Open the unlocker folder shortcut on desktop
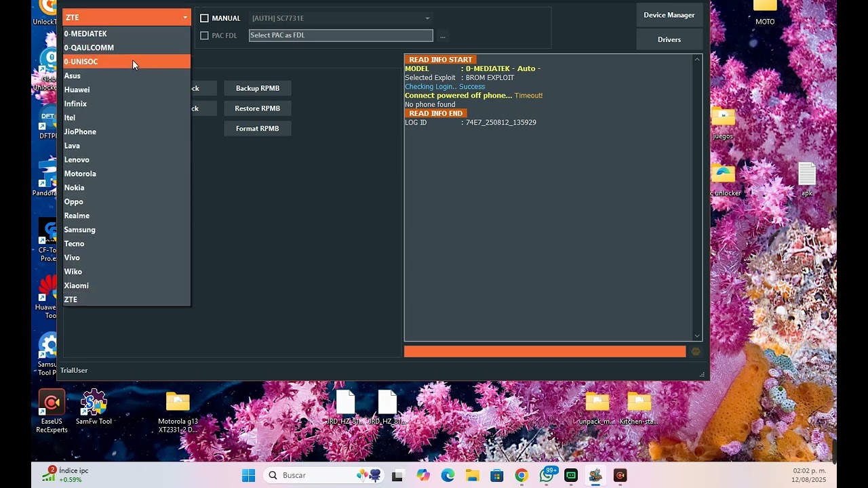This screenshot has height=488, width=868. 725,180
